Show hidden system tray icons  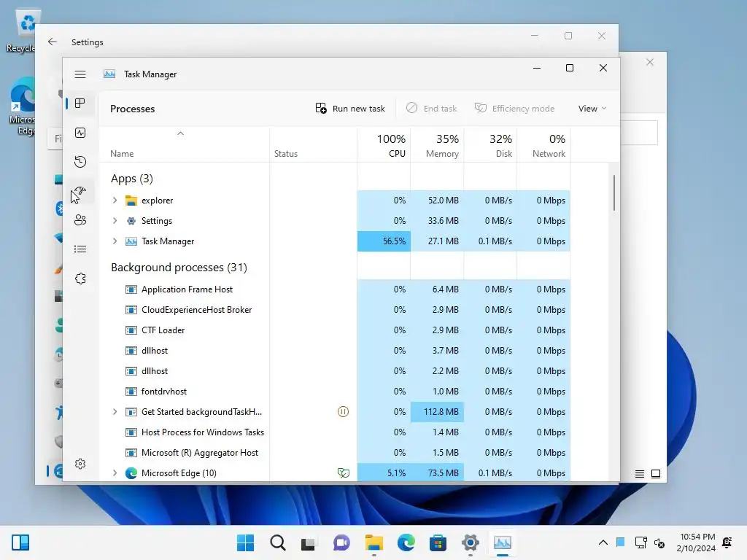tap(603, 542)
